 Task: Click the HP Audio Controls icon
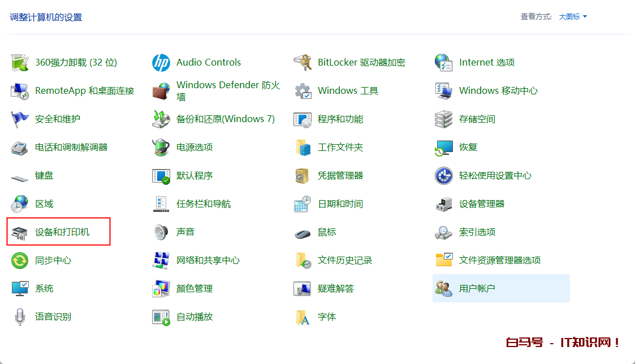tap(161, 63)
